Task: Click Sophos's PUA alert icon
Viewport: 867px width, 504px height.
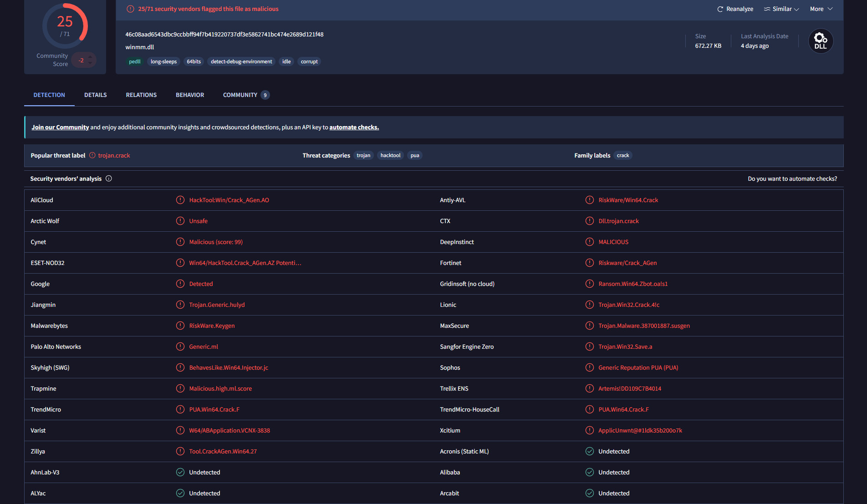Action: click(x=590, y=367)
